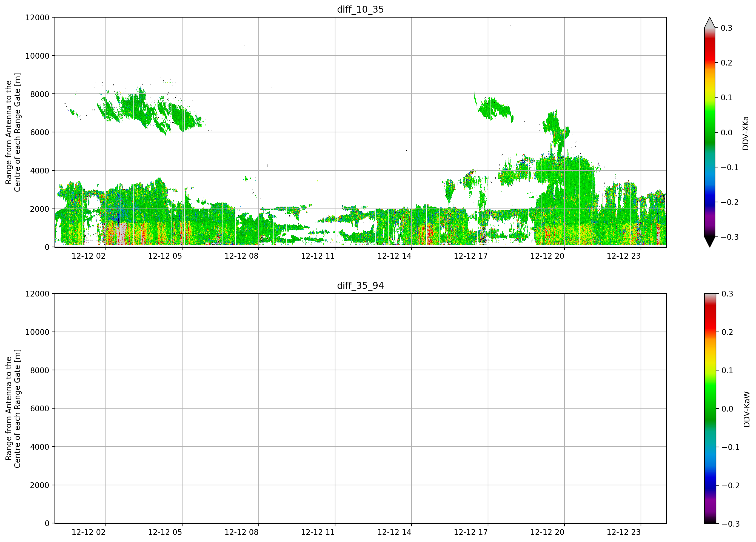
Task: Select the DDV-KaW colorbar label
Action: point(747,409)
